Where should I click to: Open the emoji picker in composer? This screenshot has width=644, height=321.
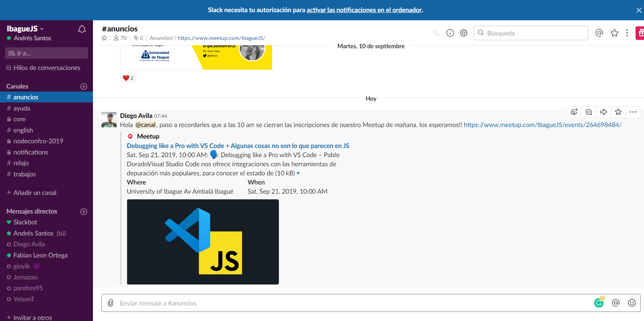(x=632, y=303)
